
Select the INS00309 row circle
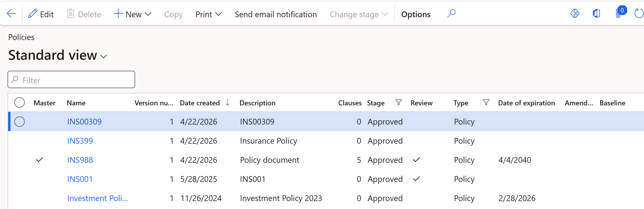(20, 122)
